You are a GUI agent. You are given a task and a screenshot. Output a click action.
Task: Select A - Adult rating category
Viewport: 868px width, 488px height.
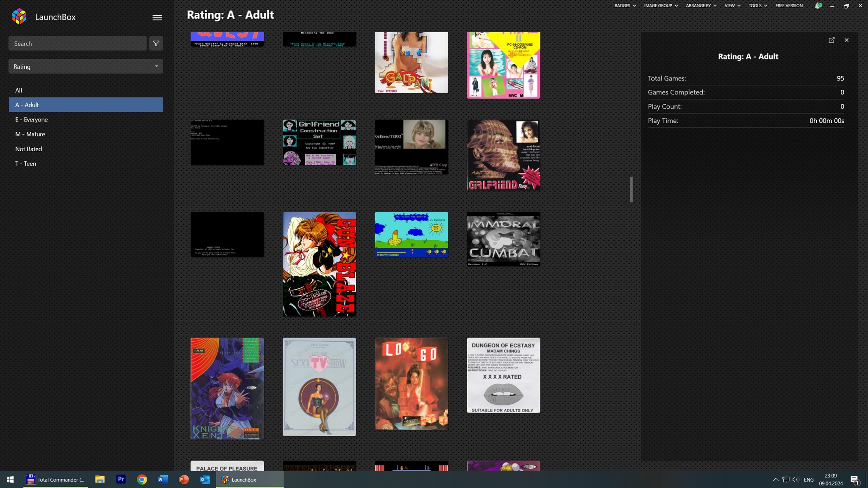coord(86,105)
